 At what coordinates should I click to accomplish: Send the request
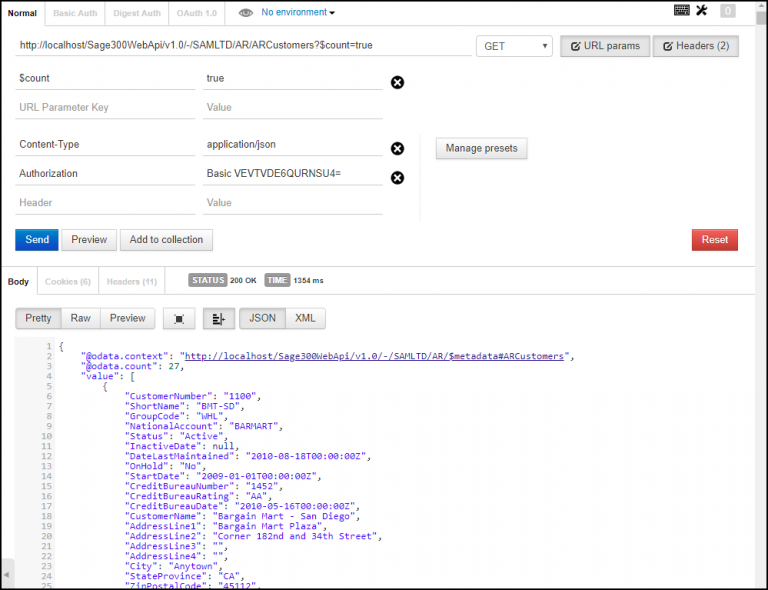coord(37,240)
